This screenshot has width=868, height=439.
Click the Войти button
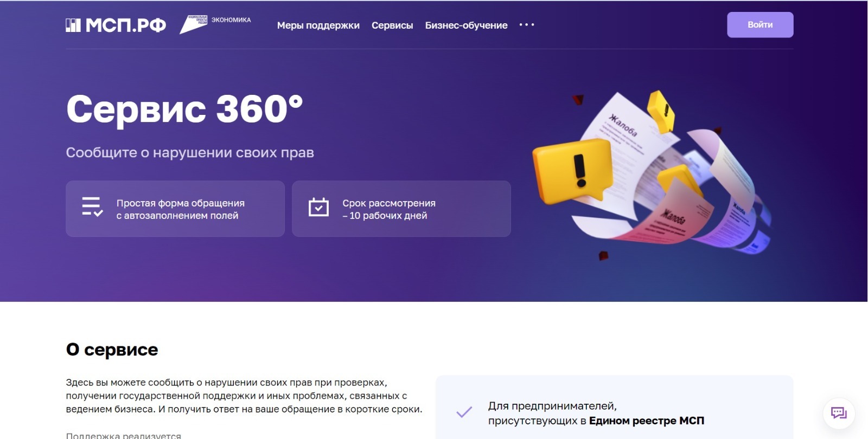click(760, 25)
